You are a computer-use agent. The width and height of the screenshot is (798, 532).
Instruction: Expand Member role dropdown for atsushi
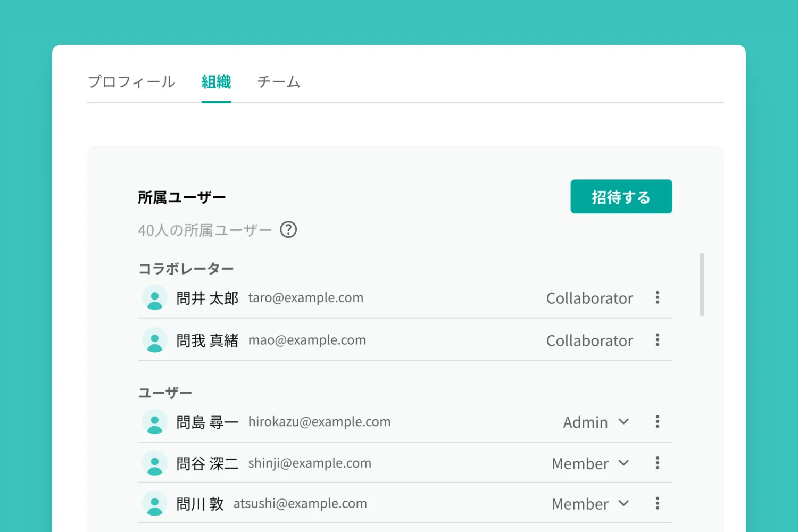tap(591, 504)
